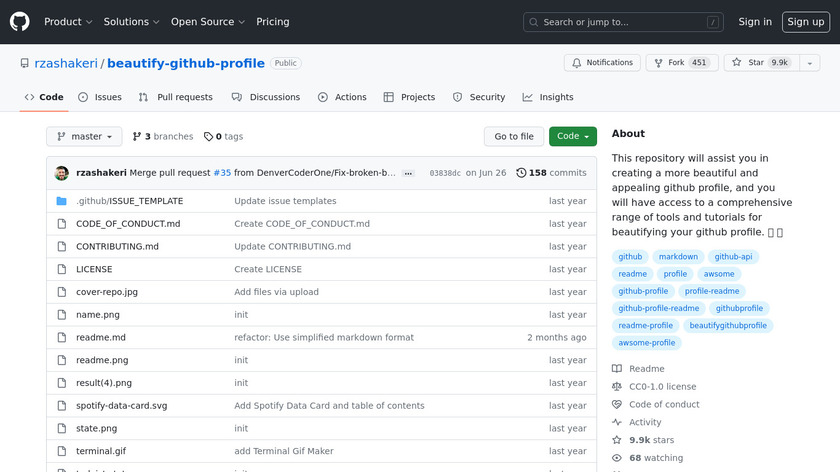Click the file icon beside readme.md
The image size is (840, 472).
62,338
